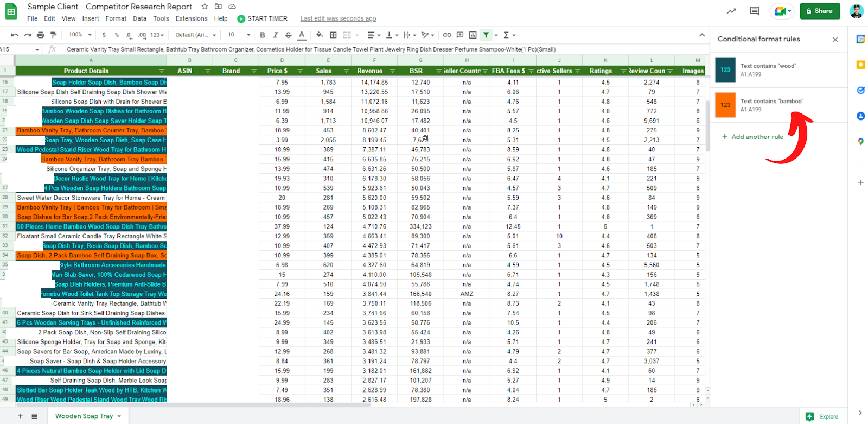Screen dimensions: 868x424
Task: Click the paint format roller icon
Action: click(x=53, y=35)
